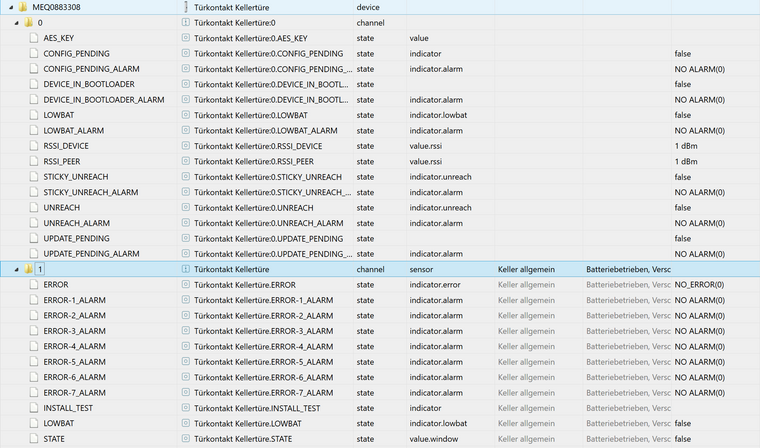Click state icon beside Türkontakt Kellertüre:0.LOWBAT
This screenshot has height=448, width=760.
[186, 115]
